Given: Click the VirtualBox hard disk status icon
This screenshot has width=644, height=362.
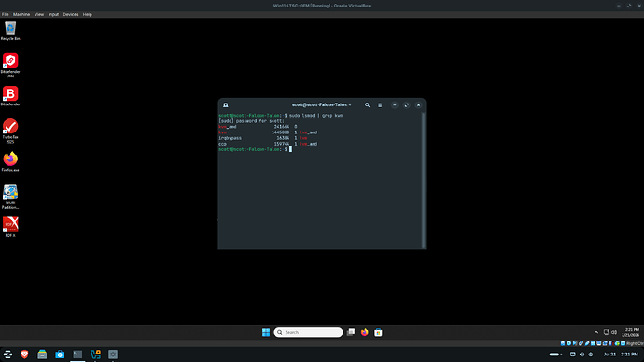Looking at the screenshot, I should (563, 343).
